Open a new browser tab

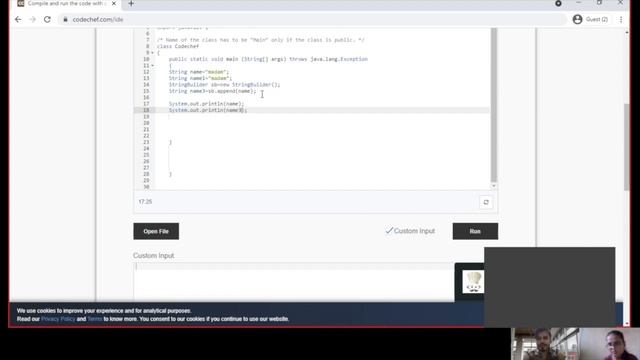131,4
